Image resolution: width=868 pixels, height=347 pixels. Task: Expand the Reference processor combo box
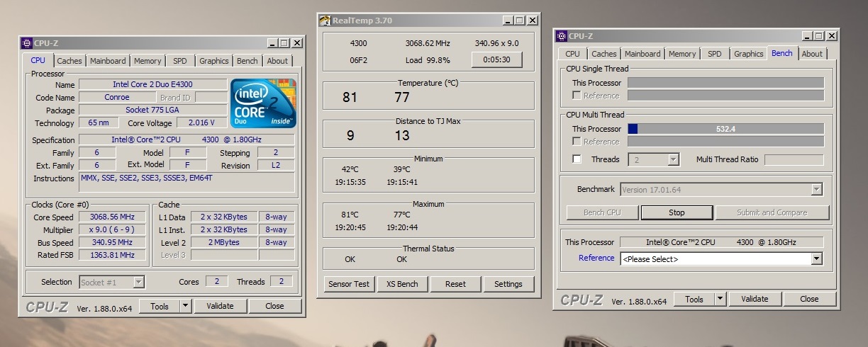click(x=816, y=258)
